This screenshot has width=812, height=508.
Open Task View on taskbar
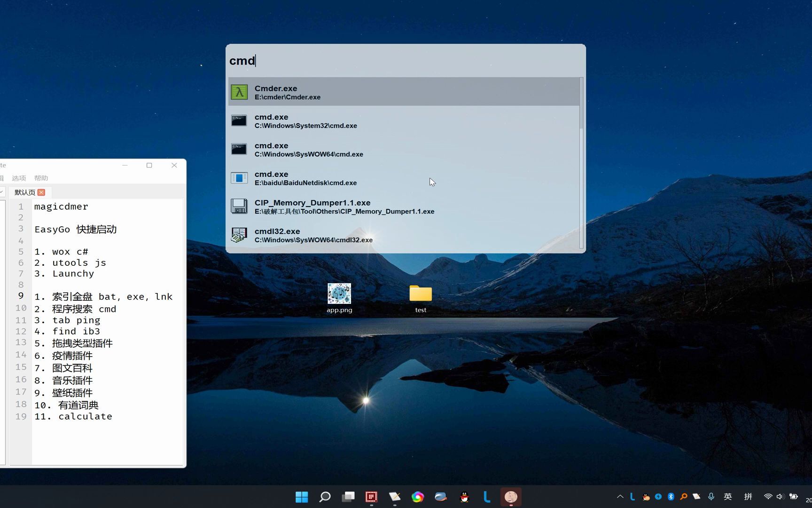tap(348, 497)
